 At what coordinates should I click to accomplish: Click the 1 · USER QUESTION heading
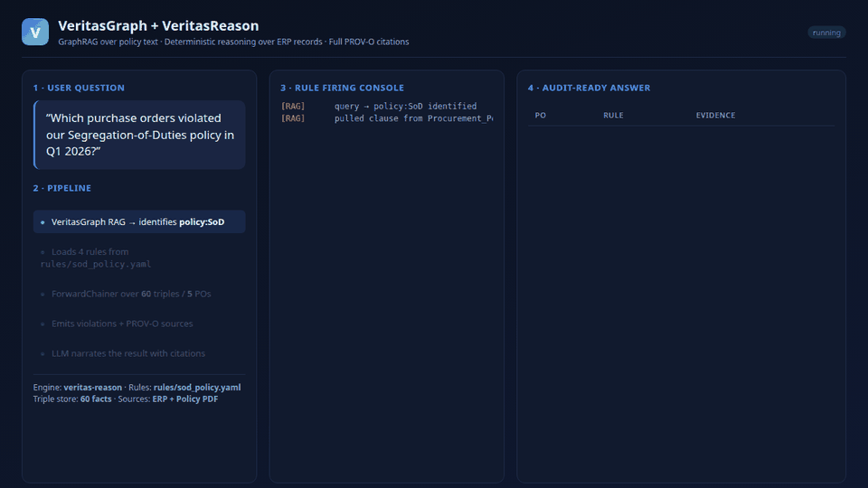tap(79, 88)
